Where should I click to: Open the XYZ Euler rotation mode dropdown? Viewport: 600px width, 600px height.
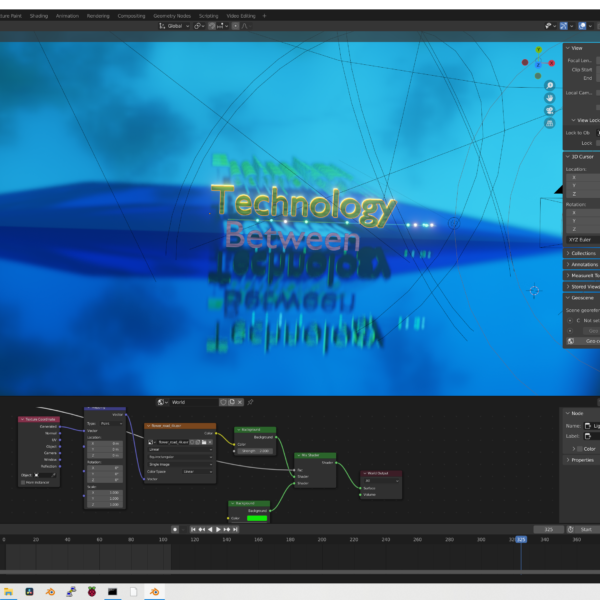582,240
